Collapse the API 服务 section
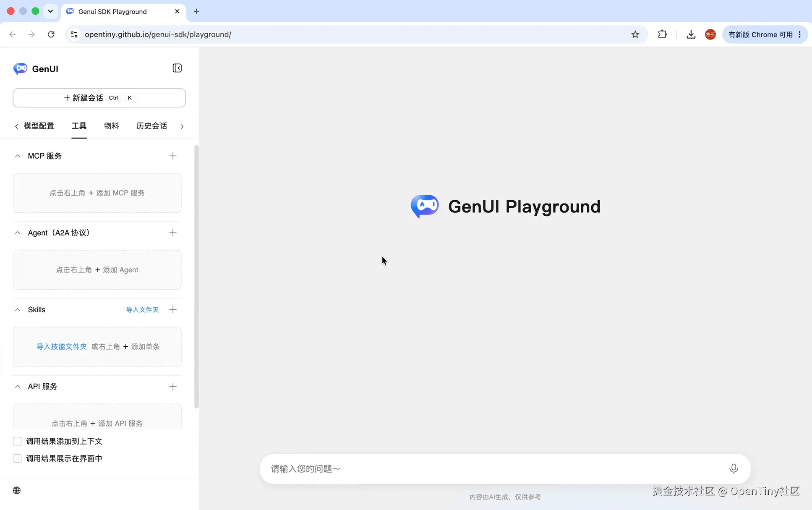 pos(18,387)
